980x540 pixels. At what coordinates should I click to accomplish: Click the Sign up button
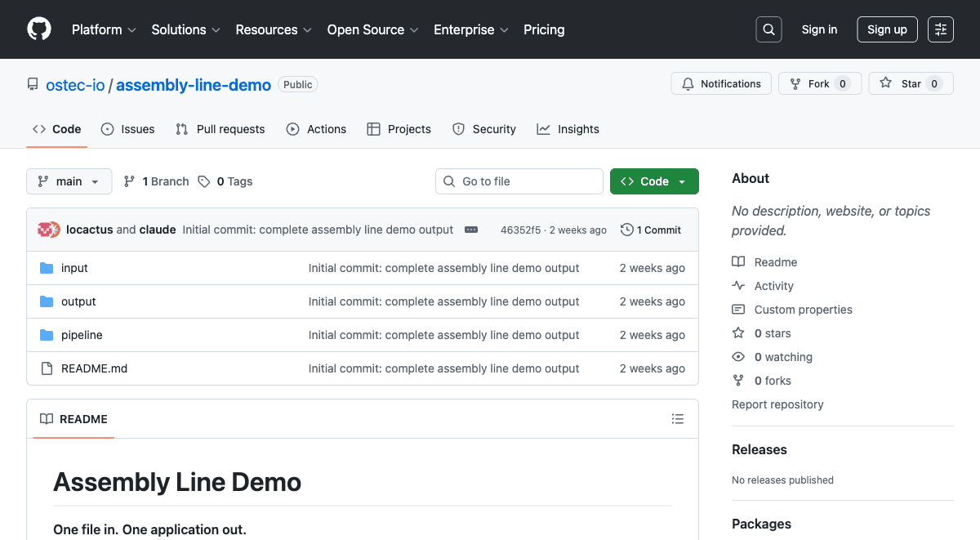pos(887,29)
